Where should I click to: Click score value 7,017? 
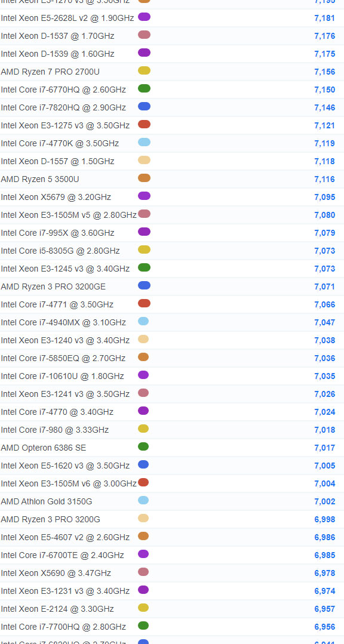click(325, 448)
